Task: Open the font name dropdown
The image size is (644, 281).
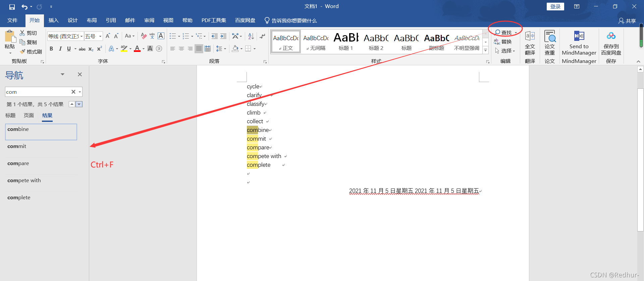Action: [82, 36]
